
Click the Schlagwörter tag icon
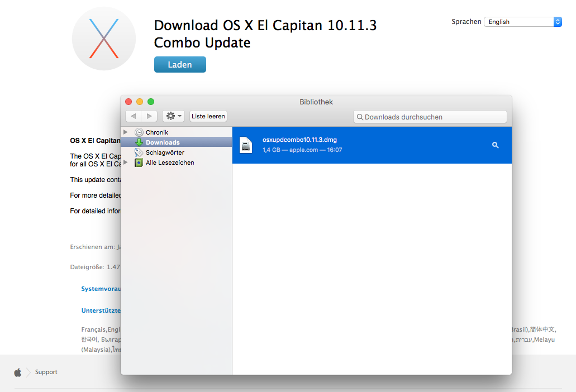(x=139, y=152)
